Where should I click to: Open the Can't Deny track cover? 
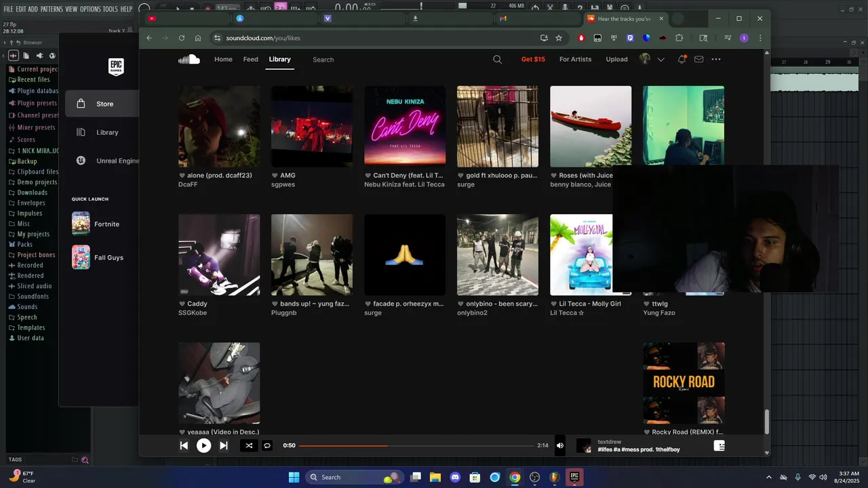pyautogui.click(x=405, y=126)
